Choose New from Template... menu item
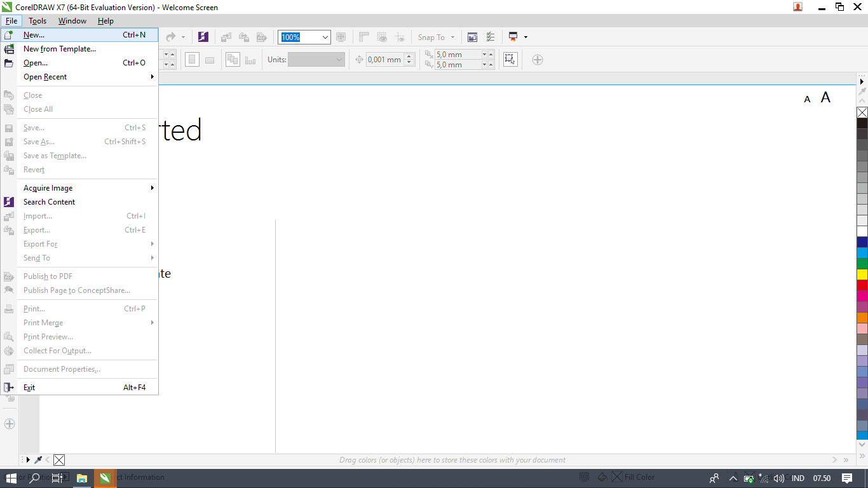The height and width of the screenshot is (488, 868). (79, 49)
